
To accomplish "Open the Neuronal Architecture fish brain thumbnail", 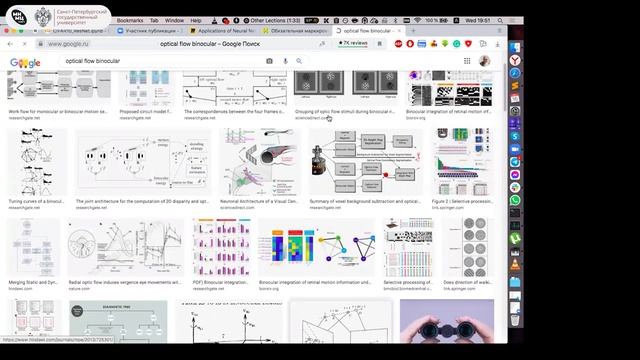I will pos(260,162).
